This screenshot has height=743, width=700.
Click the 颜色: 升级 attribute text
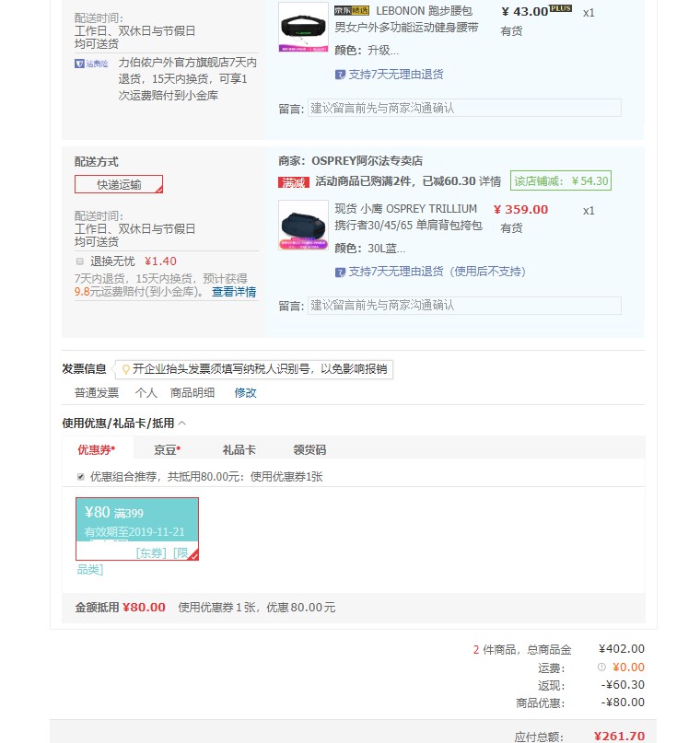pos(367,51)
